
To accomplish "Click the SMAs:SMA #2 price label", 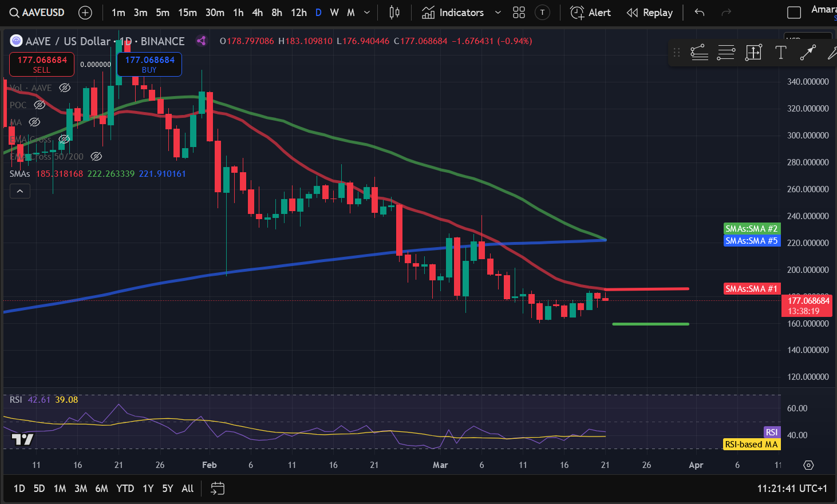I will pyautogui.click(x=752, y=229).
